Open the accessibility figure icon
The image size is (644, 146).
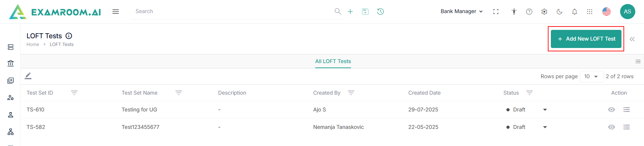click(x=514, y=11)
